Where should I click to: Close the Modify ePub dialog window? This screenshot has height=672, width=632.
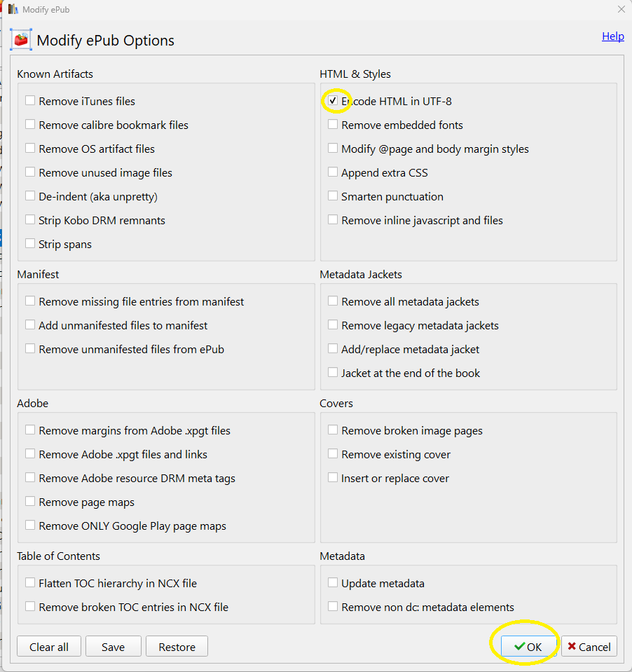pyautogui.click(x=621, y=10)
